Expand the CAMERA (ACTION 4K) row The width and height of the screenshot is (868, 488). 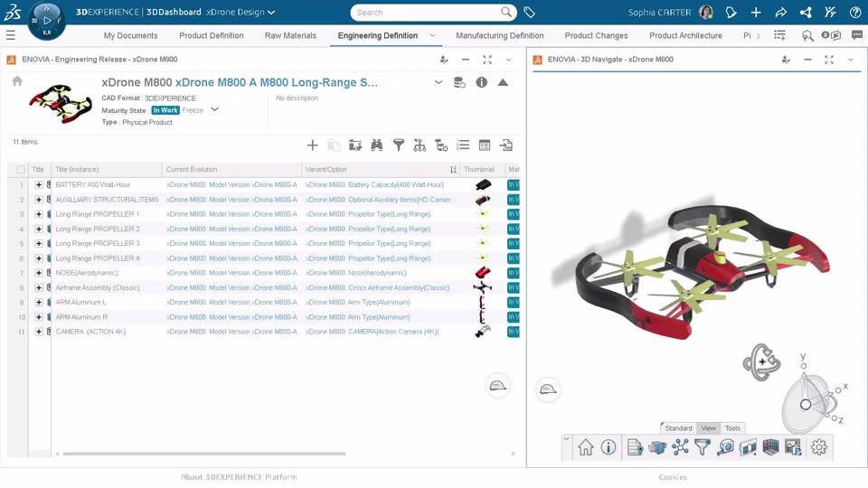coord(39,332)
